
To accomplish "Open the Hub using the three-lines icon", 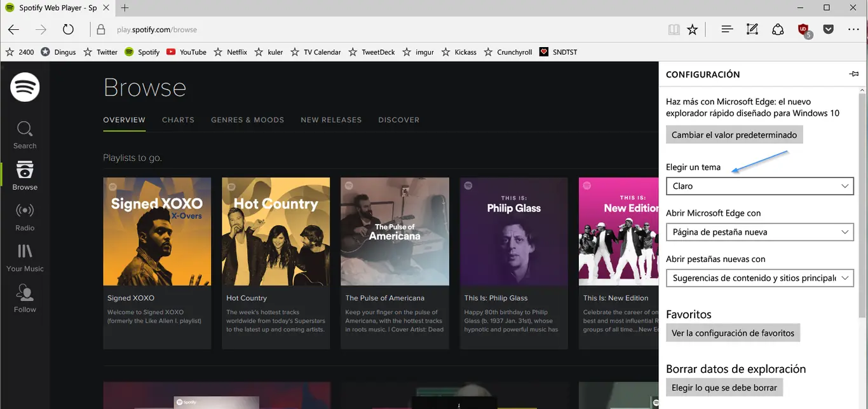I will 728,29.
